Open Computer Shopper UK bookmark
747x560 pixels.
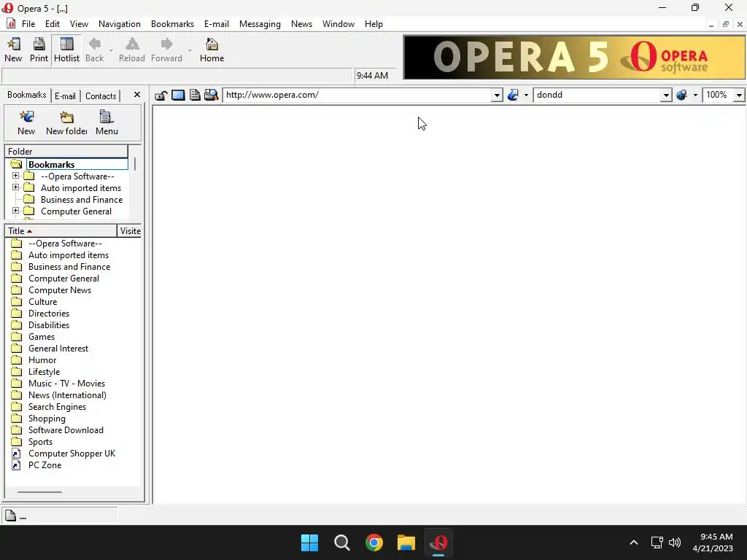[x=71, y=454]
